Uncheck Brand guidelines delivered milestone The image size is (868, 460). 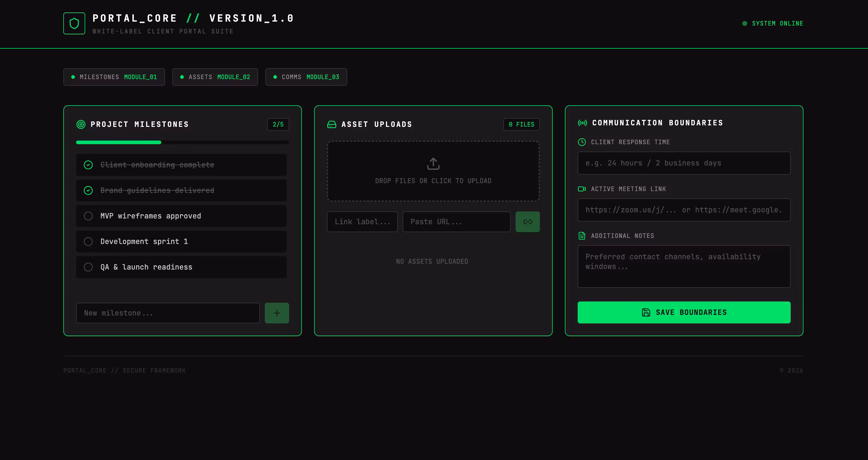click(88, 190)
